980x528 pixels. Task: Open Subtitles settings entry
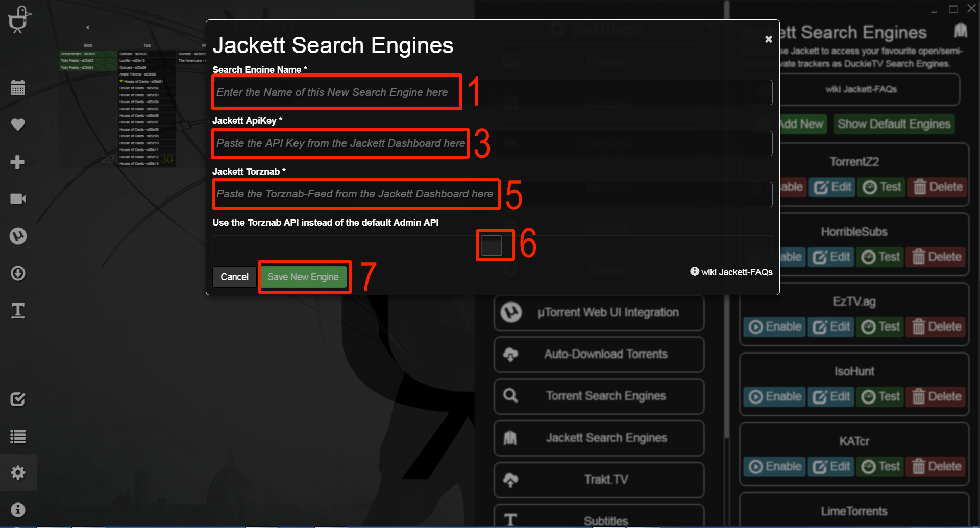click(599, 516)
